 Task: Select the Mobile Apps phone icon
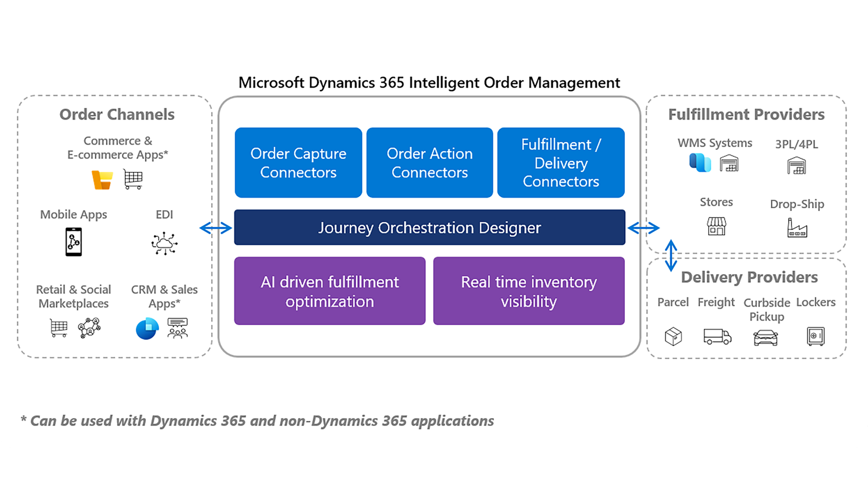point(73,242)
